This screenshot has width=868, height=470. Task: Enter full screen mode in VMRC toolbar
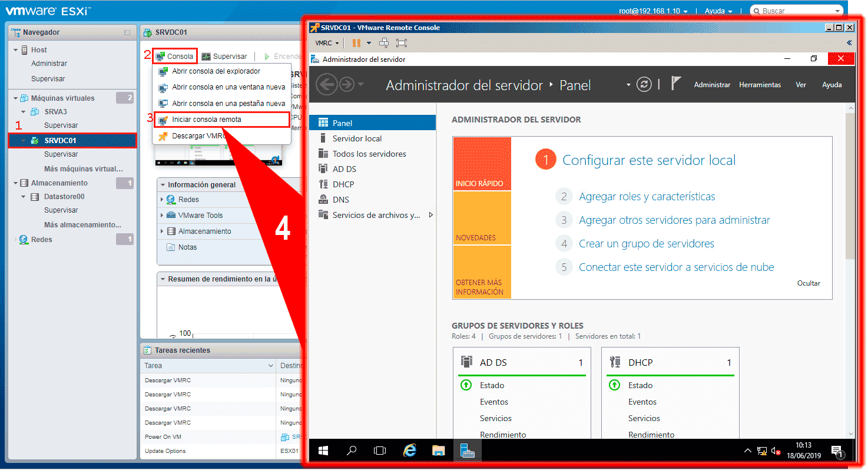[x=401, y=42]
